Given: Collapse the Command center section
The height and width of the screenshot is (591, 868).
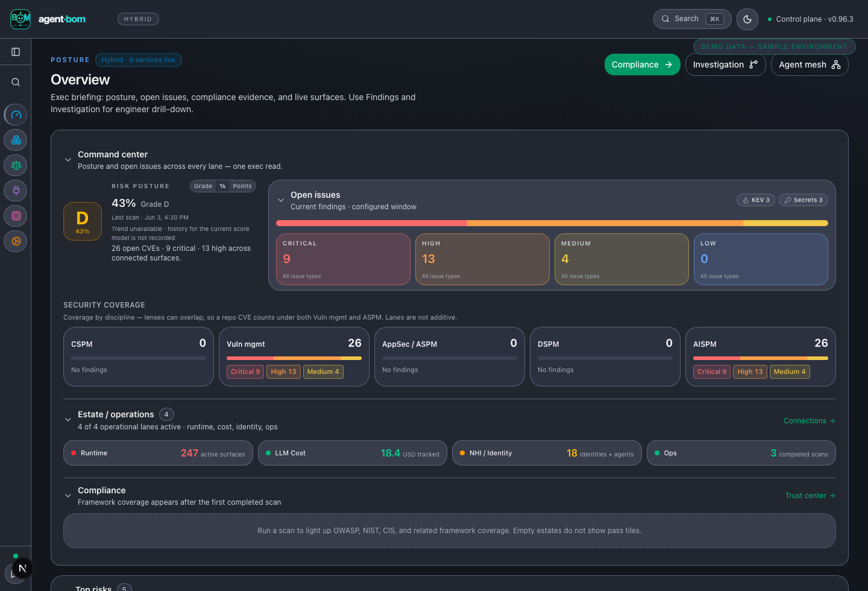Looking at the screenshot, I should click(x=68, y=160).
